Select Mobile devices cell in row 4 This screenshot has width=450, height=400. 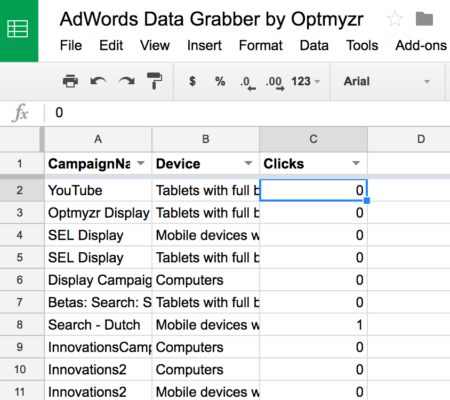pos(206,235)
